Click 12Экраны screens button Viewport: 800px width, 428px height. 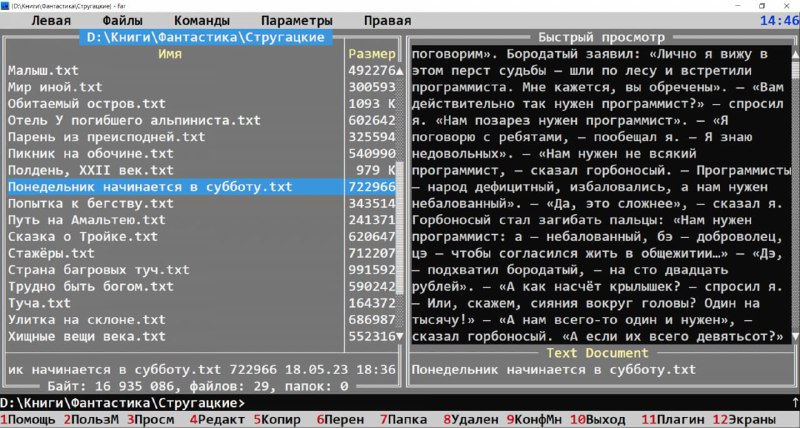pos(744,420)
